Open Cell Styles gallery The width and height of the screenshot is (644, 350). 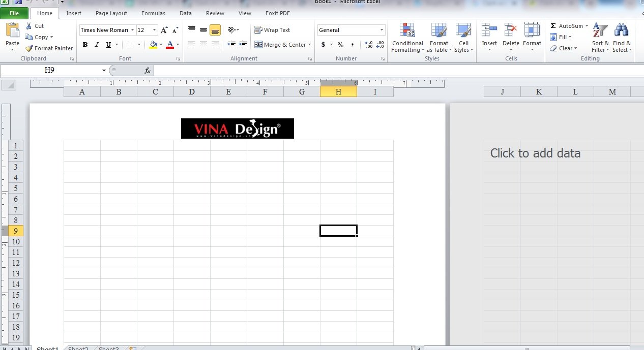click(463, 36)
